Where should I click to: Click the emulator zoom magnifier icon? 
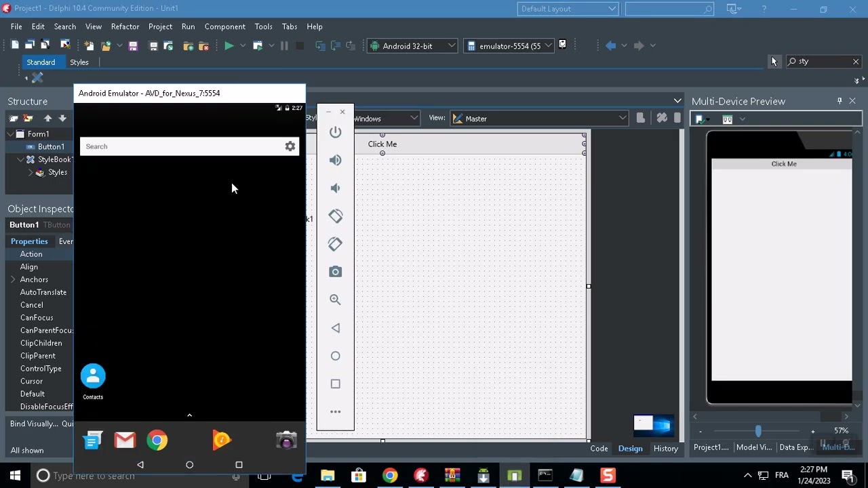335,300
